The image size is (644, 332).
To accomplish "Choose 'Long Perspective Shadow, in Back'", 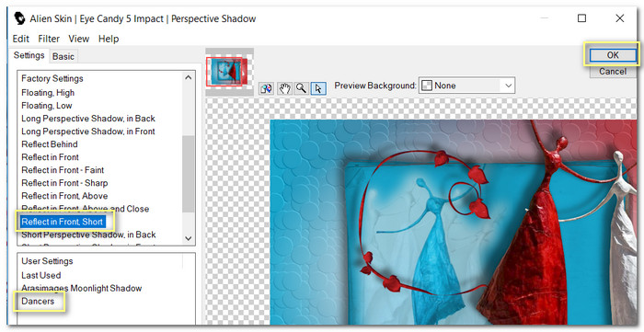I will click(x=88, y=119).
